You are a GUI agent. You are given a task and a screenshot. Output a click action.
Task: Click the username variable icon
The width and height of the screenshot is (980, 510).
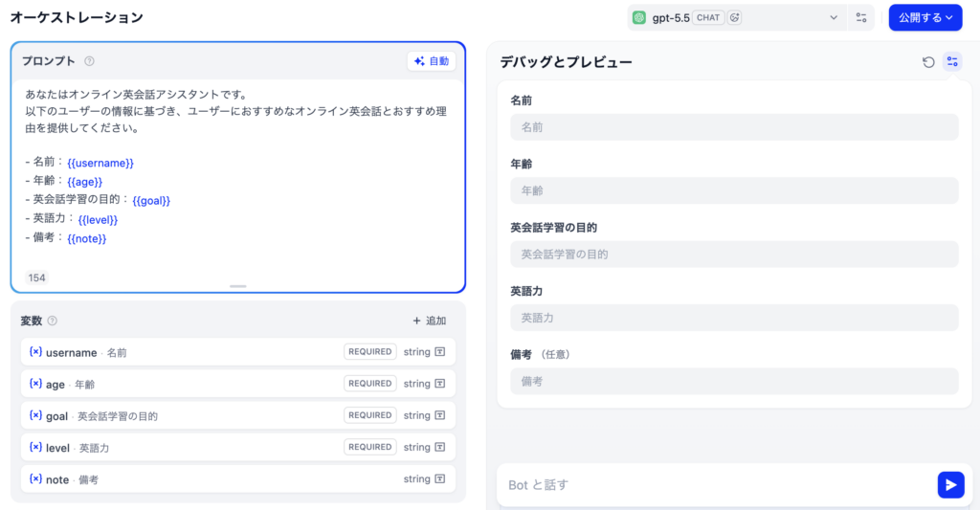[35, 352]
